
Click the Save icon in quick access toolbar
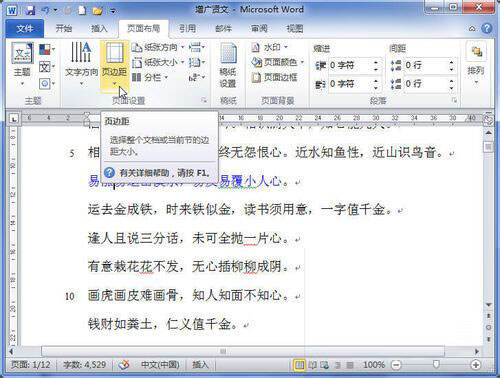pos(30,10)
